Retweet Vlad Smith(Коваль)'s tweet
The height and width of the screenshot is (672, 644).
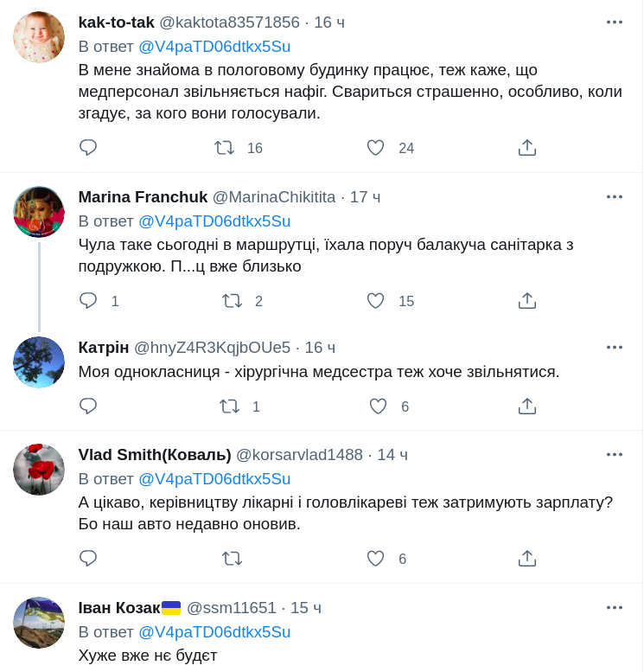[232, 559]
